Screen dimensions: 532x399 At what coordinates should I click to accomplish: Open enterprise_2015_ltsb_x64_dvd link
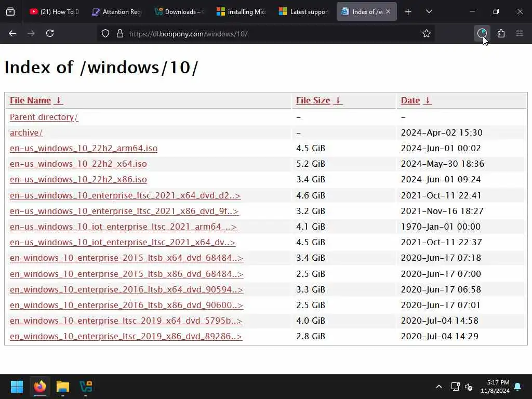tap(127, 258)
